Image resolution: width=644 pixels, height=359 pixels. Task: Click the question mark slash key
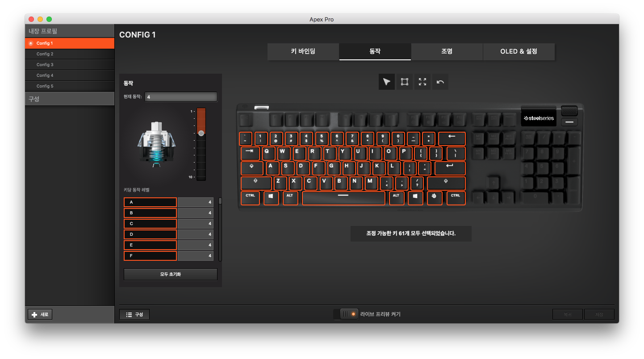[x=417, y=183]
